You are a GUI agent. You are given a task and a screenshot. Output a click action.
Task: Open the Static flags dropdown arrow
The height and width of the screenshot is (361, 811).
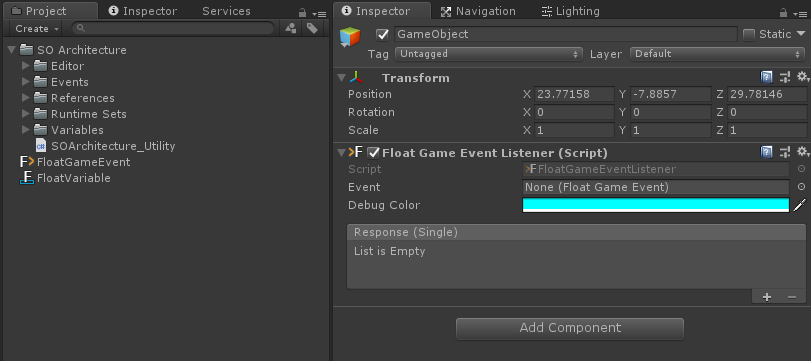tap(801, 35)
